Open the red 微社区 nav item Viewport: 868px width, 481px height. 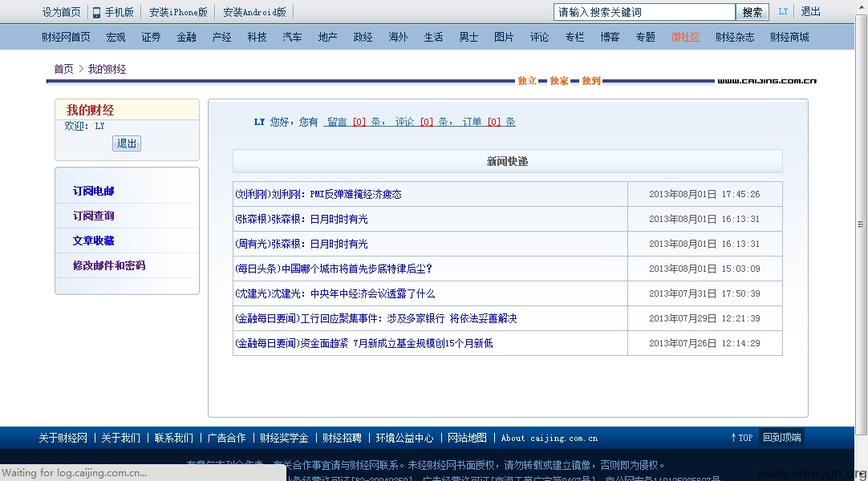[x=685, y=37]
